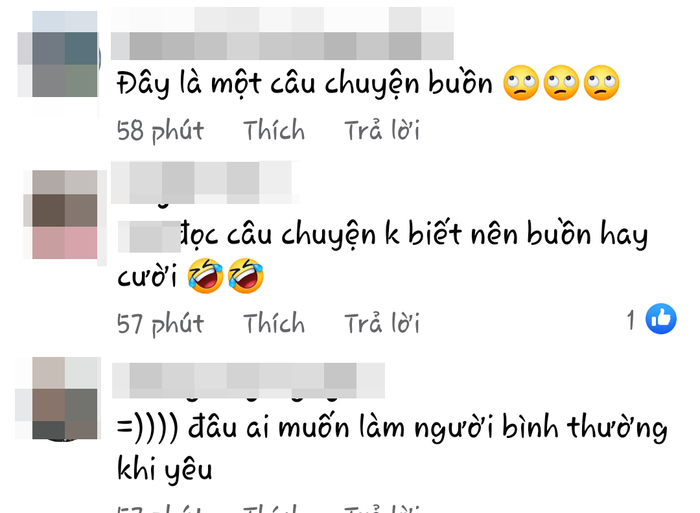Screen dimensions: 700x513
Task: Click the blurred tagged name before 'đọc câu chuyện'
Action: (x=149, y=237)
